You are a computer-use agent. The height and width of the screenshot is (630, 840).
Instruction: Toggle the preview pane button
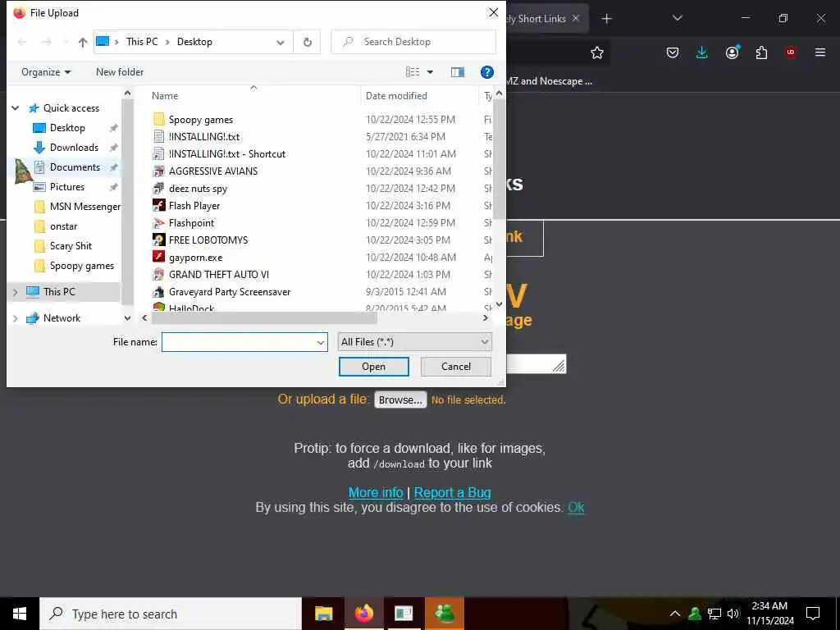(x=458, y=72)
